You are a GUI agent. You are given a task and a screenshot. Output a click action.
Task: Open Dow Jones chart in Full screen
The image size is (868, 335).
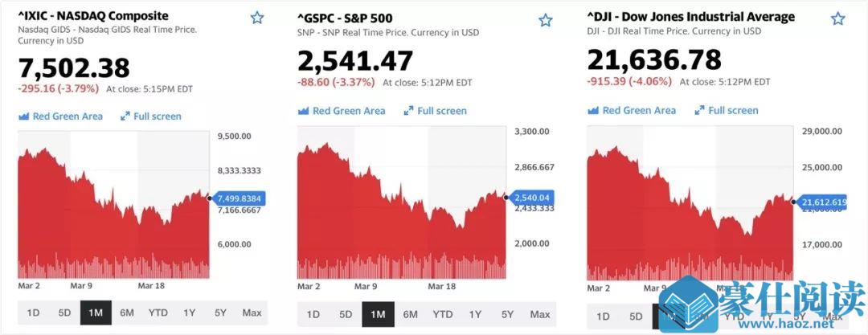727,110
